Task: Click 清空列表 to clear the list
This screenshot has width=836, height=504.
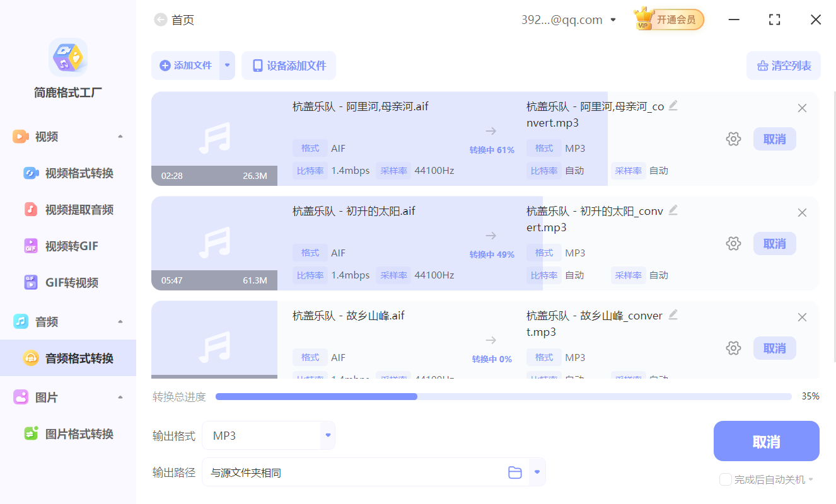Action: click(783, 66)
